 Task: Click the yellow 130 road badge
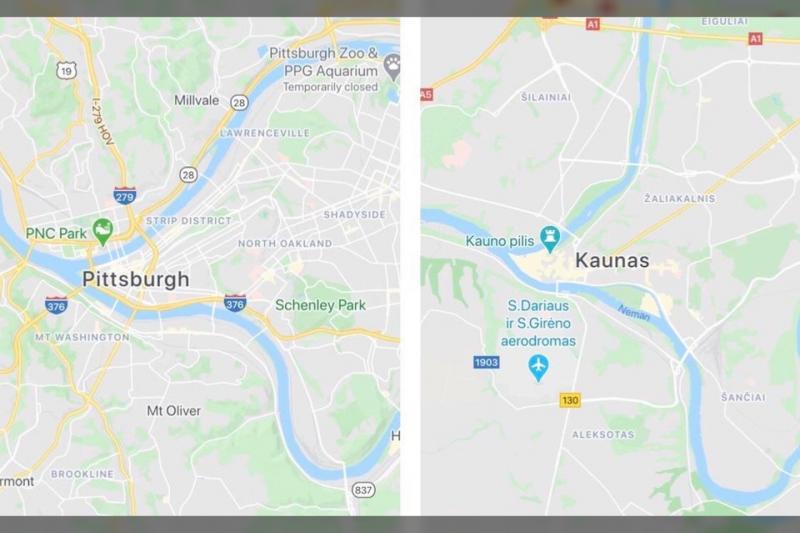tap(570, 400)
